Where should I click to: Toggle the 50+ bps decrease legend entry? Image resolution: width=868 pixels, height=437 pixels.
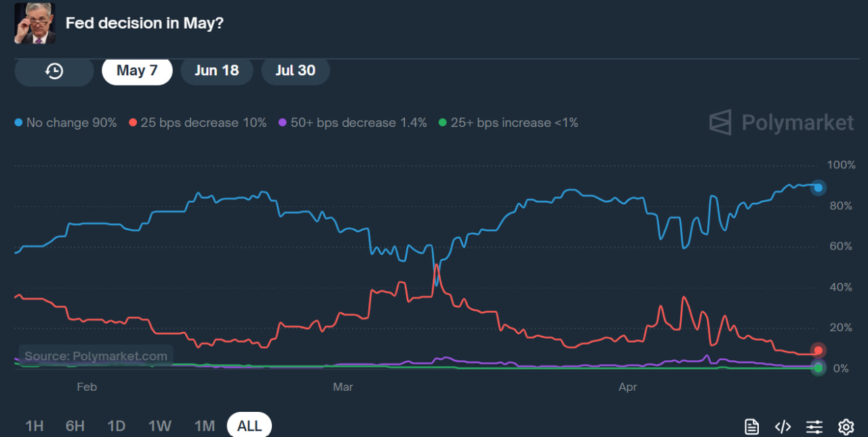pos(353,123)
